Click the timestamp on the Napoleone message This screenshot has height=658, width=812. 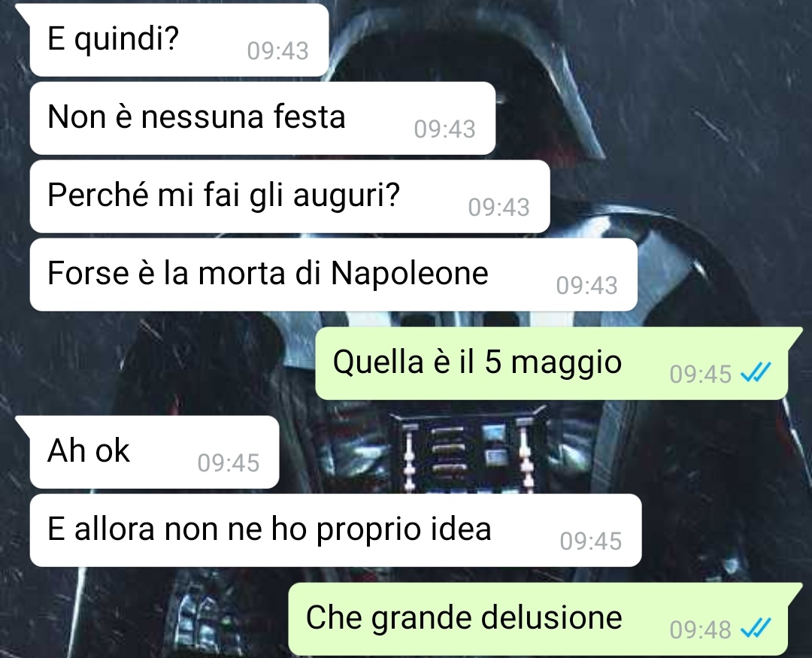(586, 286)
